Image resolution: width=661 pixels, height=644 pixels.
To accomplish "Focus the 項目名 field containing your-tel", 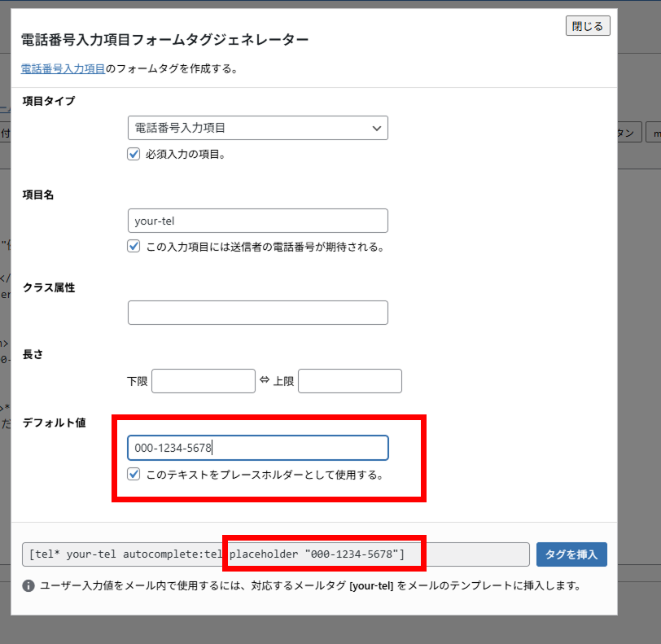I will [x=257, y=221].
